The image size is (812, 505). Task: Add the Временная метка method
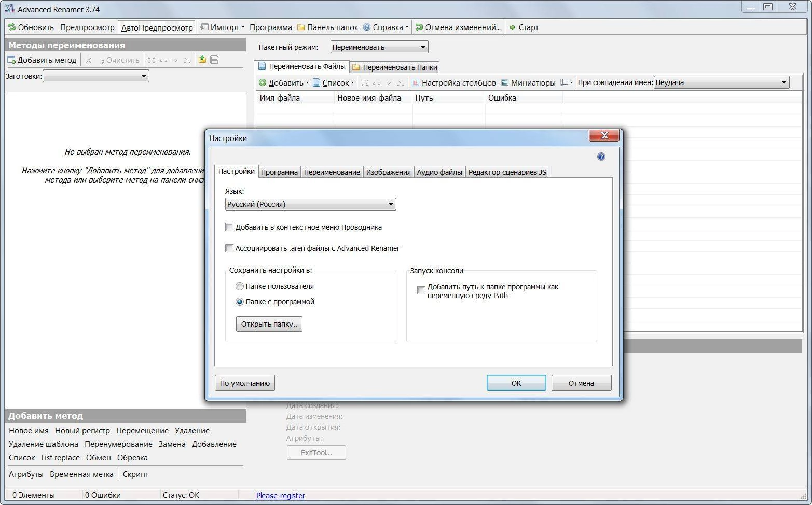point(81,474)
